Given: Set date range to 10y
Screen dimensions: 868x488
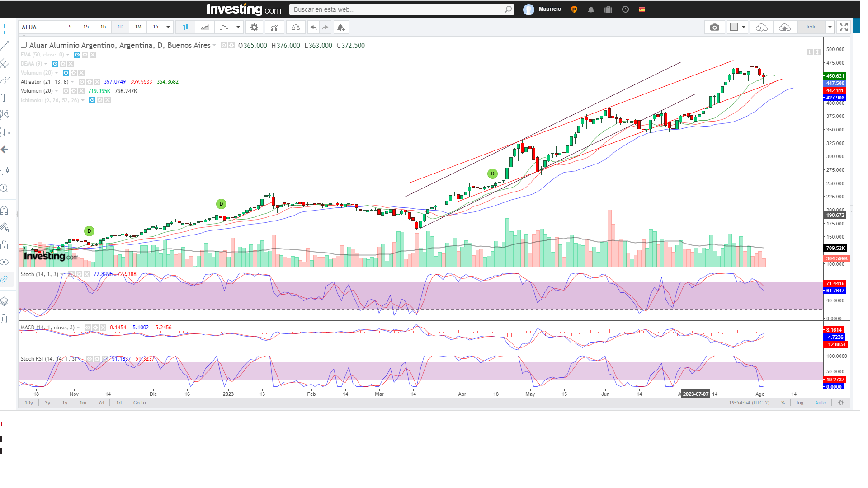Looking at the screenshot, I should coord(29,403).
